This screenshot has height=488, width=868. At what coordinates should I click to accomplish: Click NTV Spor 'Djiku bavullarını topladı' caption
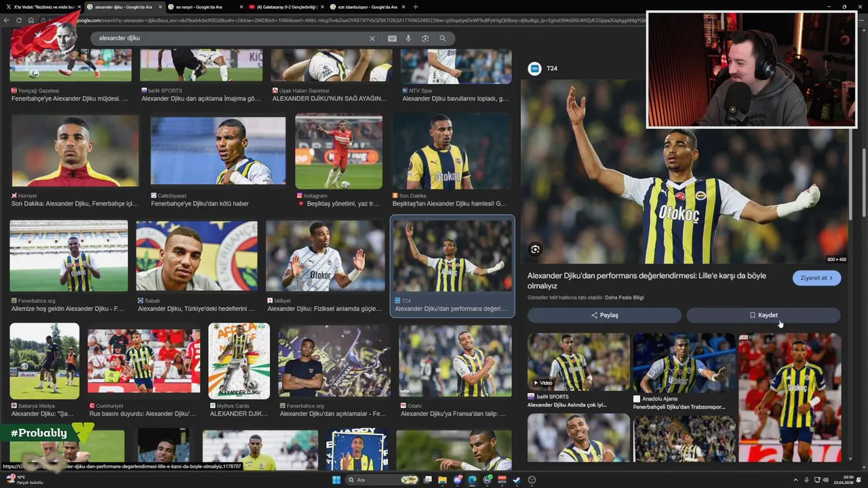pos(456,99)
